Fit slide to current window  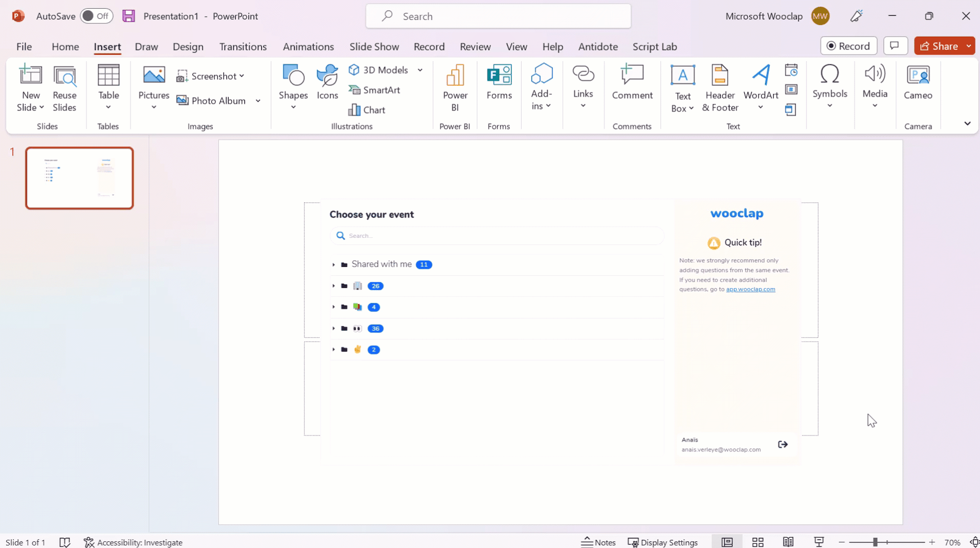click(974, 542)
